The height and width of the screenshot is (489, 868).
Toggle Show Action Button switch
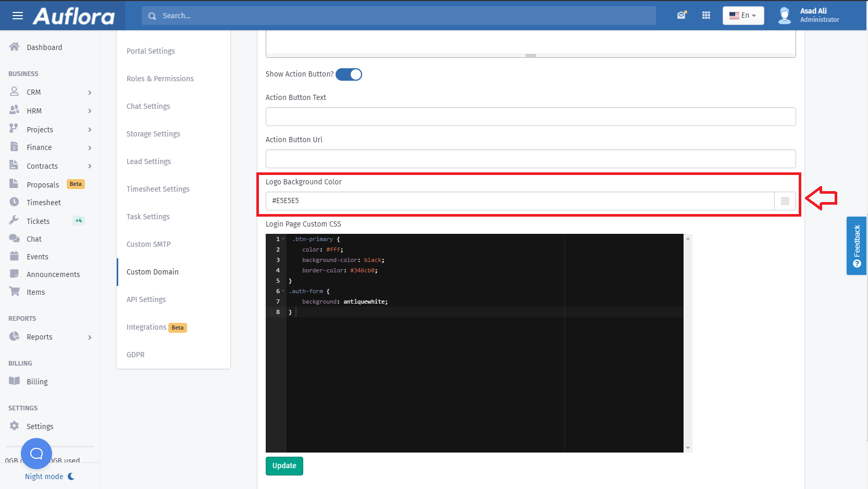349,74
